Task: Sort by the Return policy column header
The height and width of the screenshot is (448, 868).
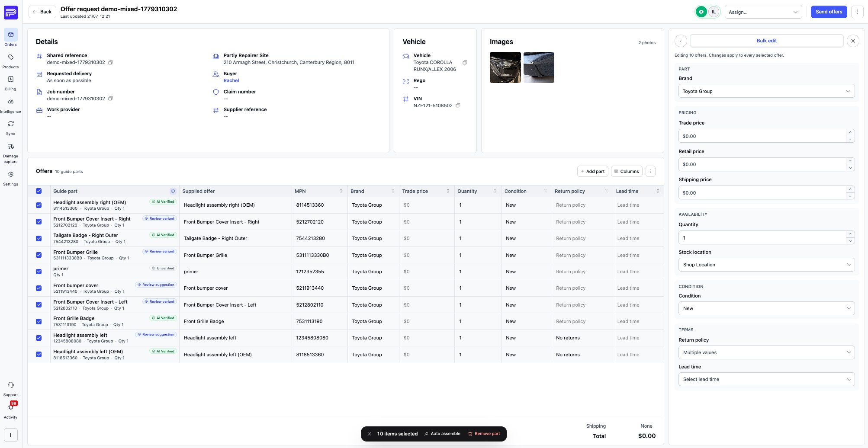Action: [569, 191]
